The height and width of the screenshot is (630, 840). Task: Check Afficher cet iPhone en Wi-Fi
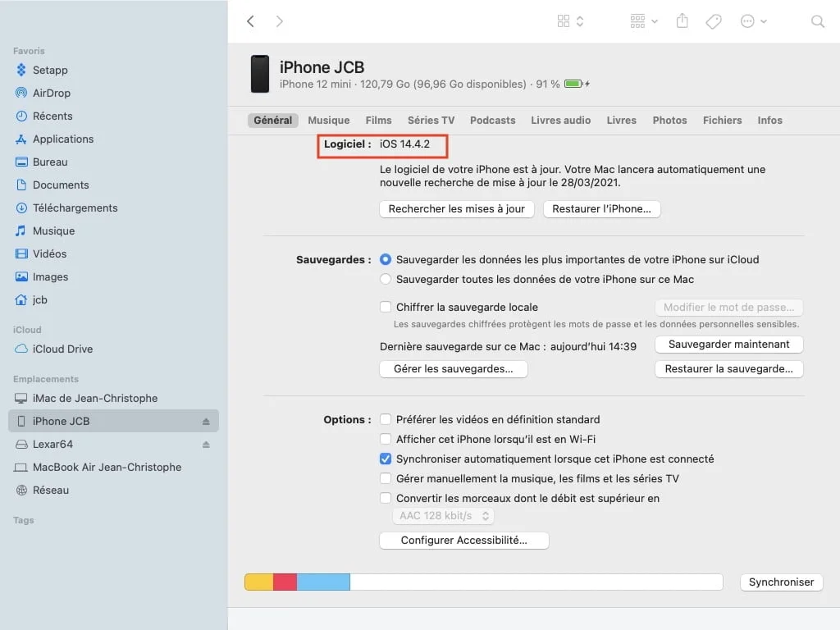386,440
